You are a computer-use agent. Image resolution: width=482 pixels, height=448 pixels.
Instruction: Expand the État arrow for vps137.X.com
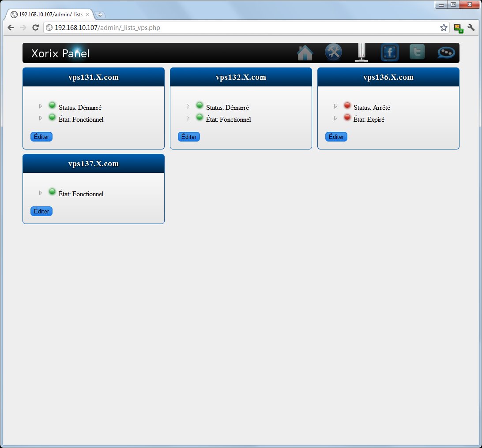(41, 193)
